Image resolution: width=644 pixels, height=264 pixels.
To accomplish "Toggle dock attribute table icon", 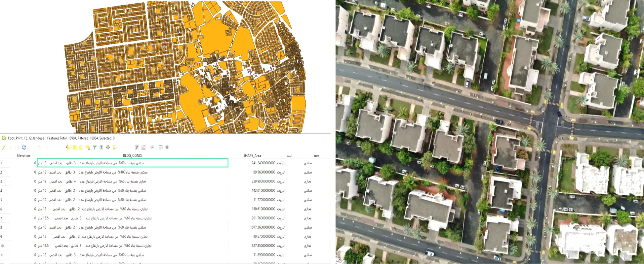I will point(161,148).
